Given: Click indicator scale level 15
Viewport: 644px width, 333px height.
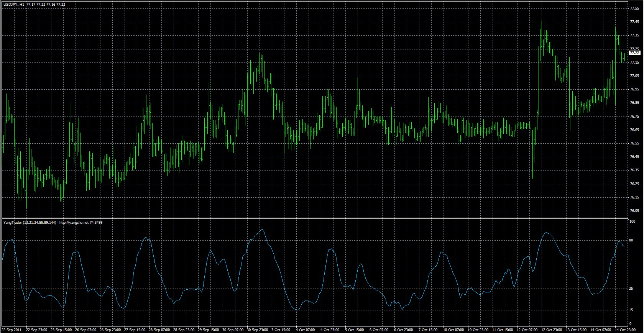Looking at the screenshot, I should click(x=631, y=310).
